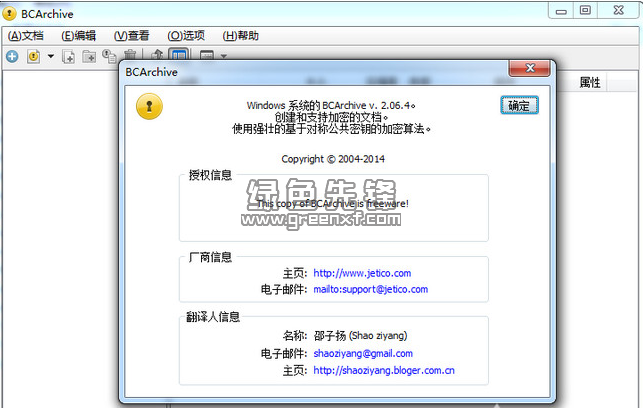Expand the dropdown arrow beside the keyhole document icon
This screenshot has width=643, height=408.
coord(51,56)
